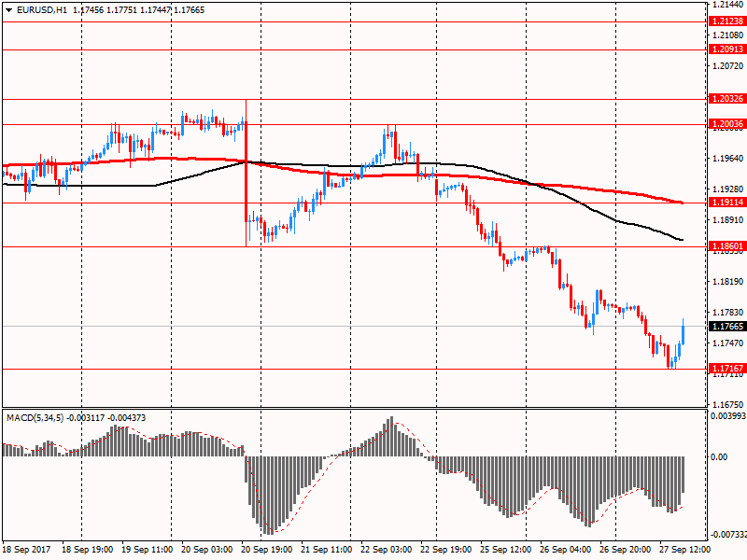
Task: Click the 1.17830 price axis value
Action: pos(728,313)
